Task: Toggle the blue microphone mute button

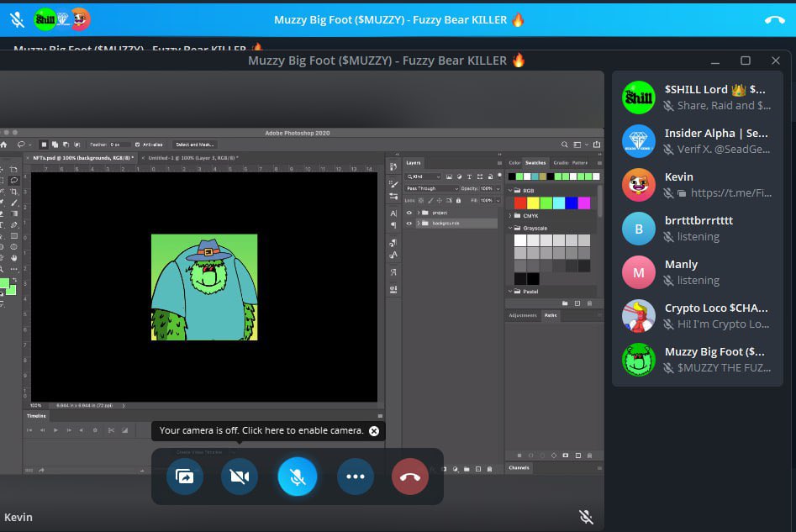Action: (x=298, y=477)
